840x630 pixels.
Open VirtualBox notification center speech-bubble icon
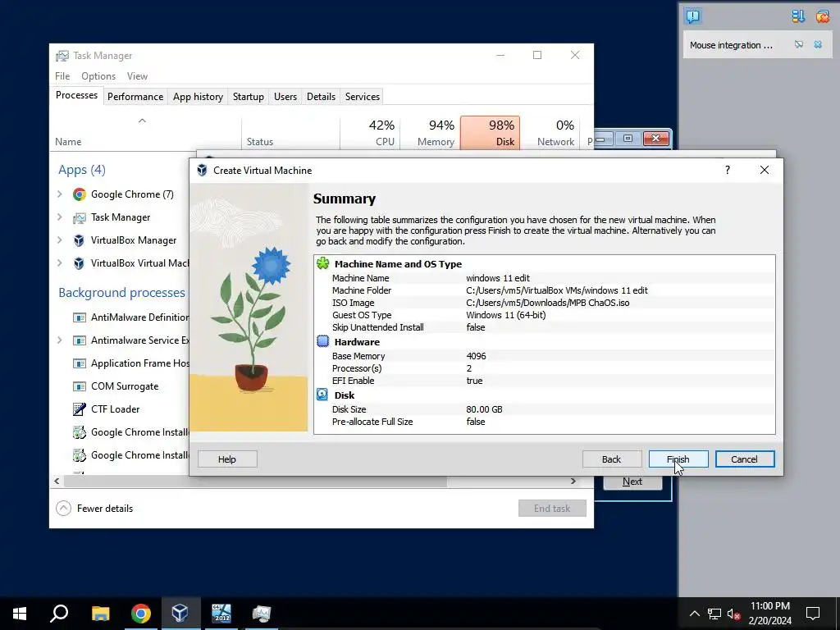point(692,16)
